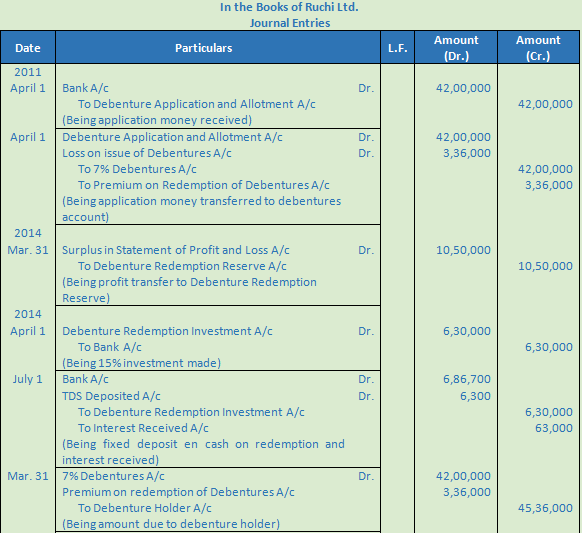Select 'Debenture Redemption Investment A/c' debit line
This screenshot has width=582, height=533.
click(x=167, y=331)
